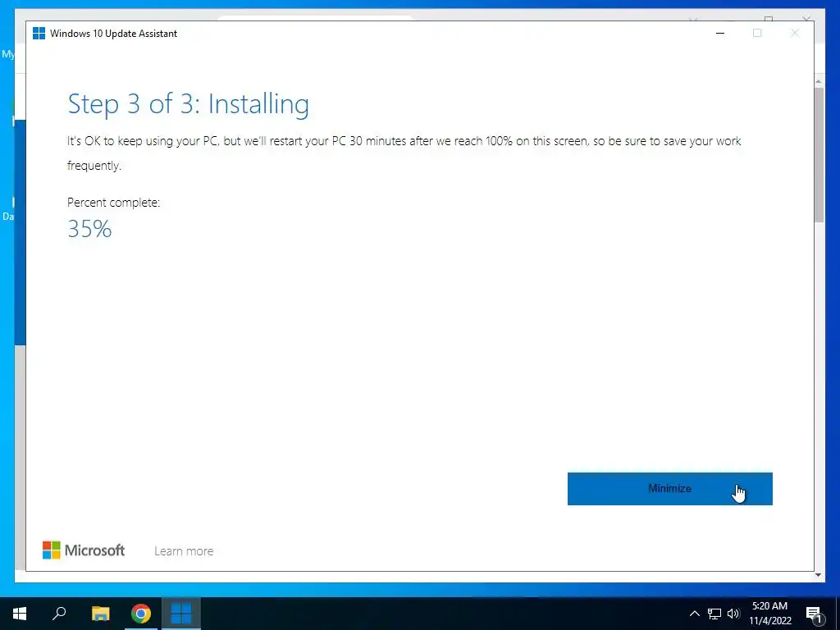Open the Learn more link

click(x=184, y=550)
